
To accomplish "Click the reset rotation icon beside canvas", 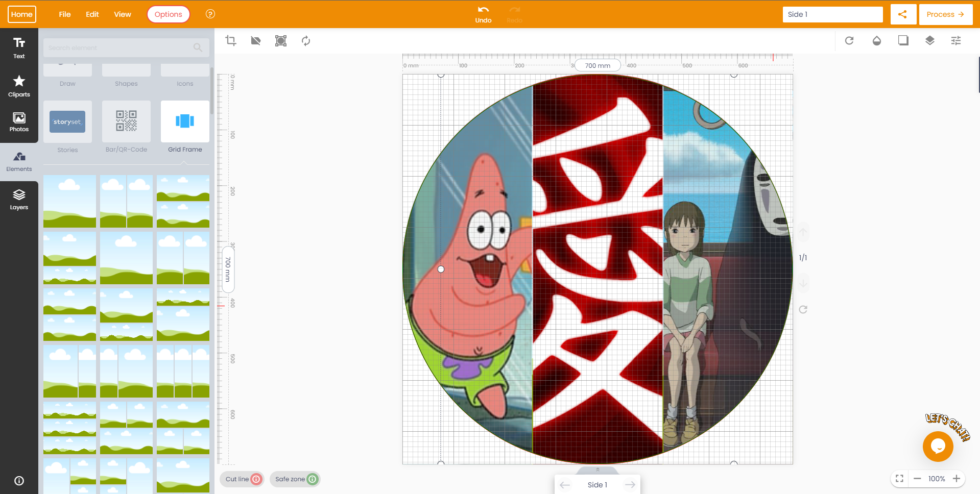I will [x=803, y=309].
